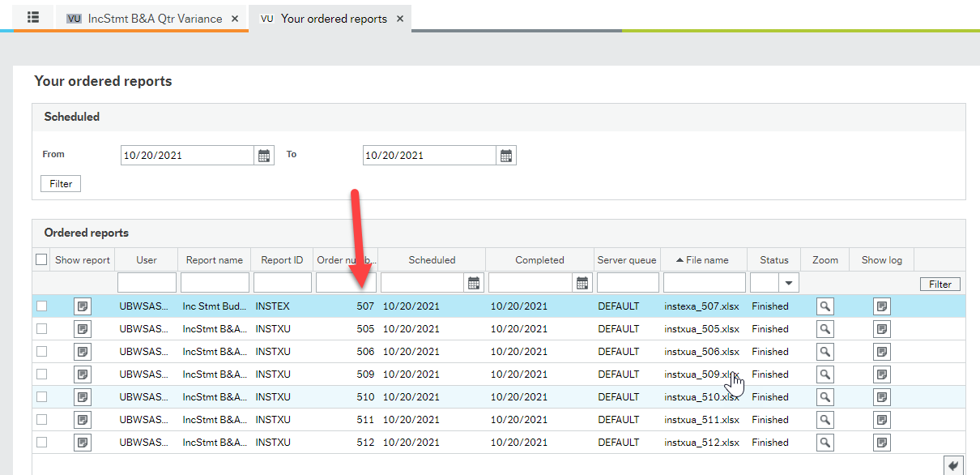The width and height of the screenshot is (980, 475).
Task: Click inside the Report name filter field
Action: click(x=214, y=282)
